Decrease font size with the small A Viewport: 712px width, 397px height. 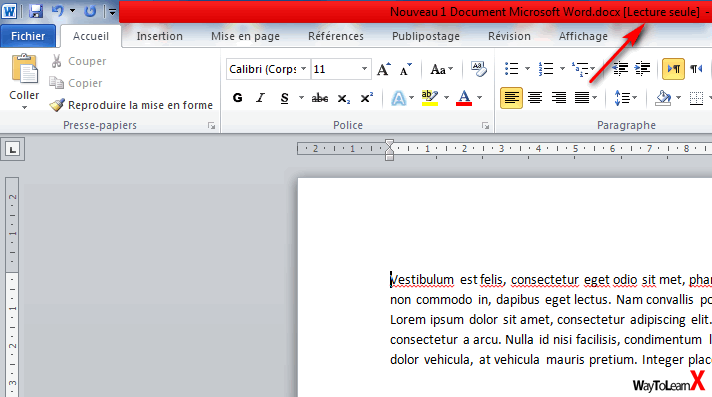[x=405, y=69]
